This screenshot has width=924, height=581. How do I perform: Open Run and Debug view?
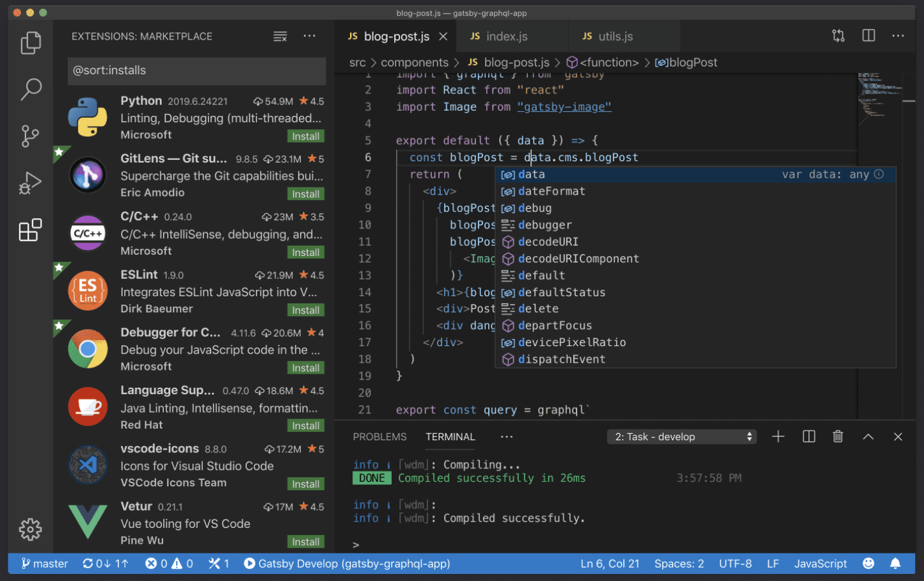30,183
